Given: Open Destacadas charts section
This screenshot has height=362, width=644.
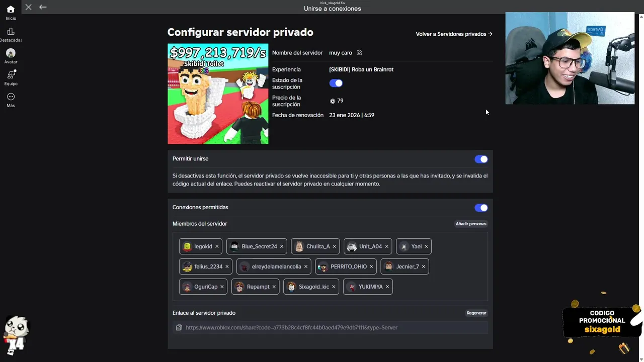Looking at the screenshot, I should [11, 35].
